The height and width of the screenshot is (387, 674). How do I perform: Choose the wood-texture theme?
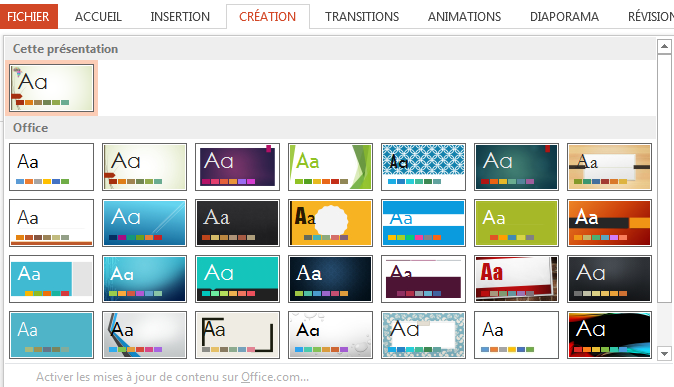pos(610,167)
